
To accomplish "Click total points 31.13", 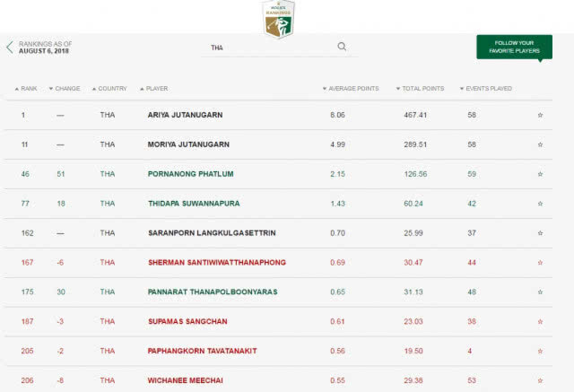I will coord(413,292).
